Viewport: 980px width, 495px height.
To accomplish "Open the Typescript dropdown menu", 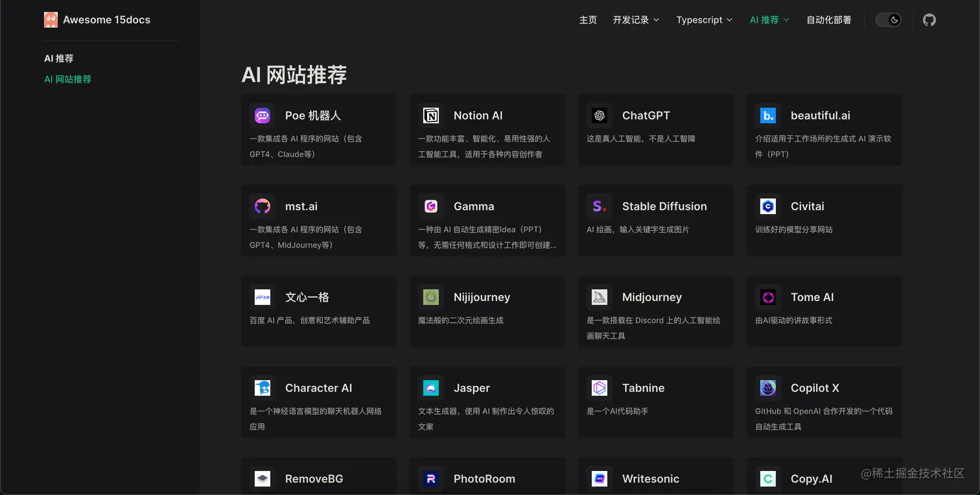I will tap(704, 19).
